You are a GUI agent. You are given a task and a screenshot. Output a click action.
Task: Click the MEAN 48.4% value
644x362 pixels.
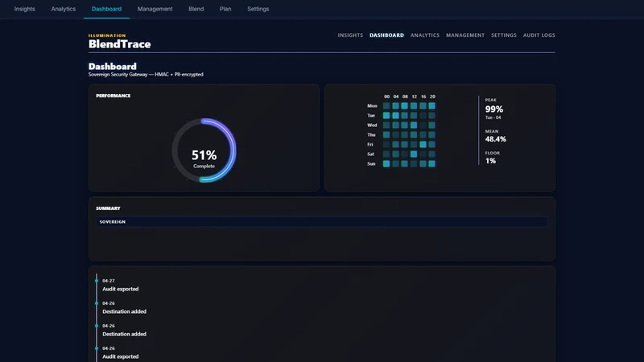pos(496,139)
